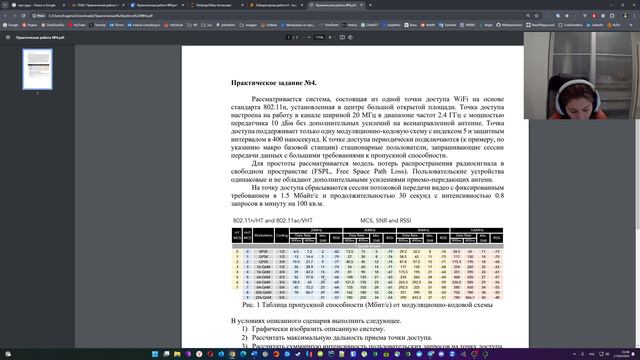Open the LinkedIn bookmark
Screen dimensions: 640x360
coord(595,25)
